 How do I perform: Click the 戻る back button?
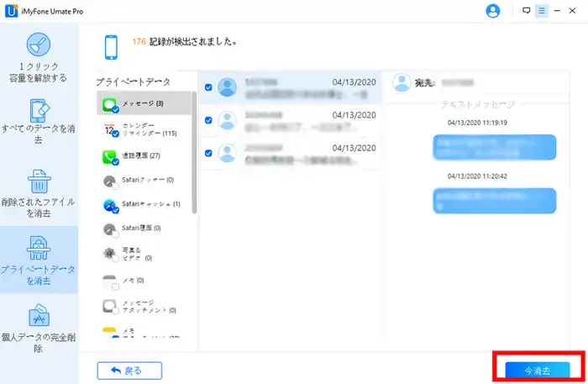click(x=129, y=371)
